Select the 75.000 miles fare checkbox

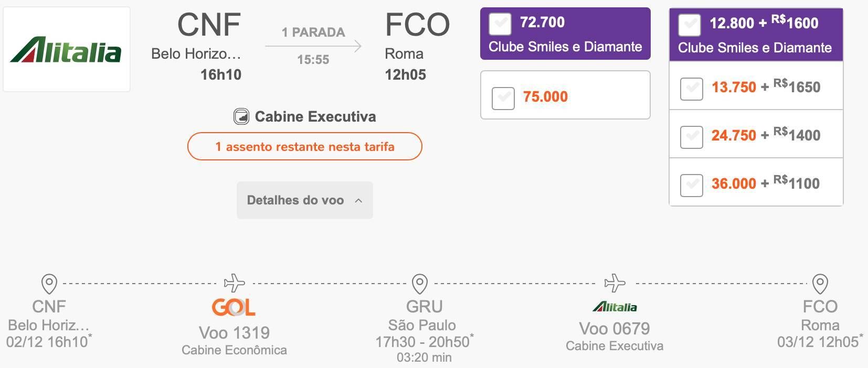tap(503, 98)
